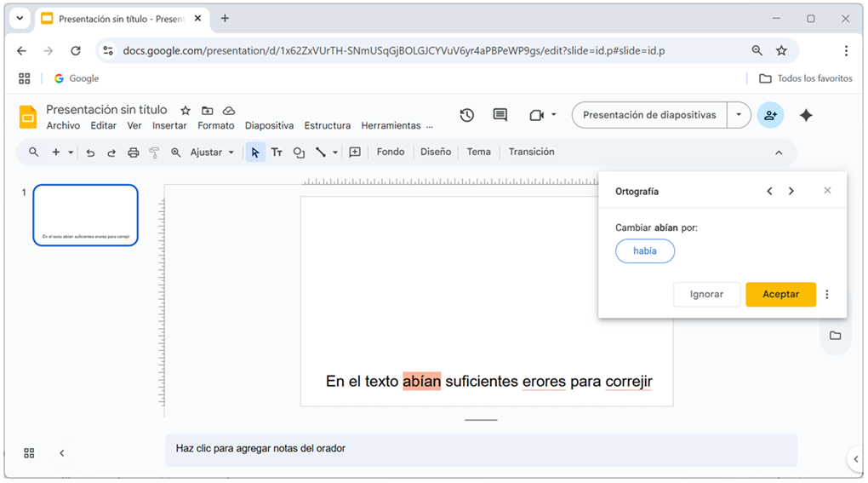Open the comments history icon

pos(500,115)
